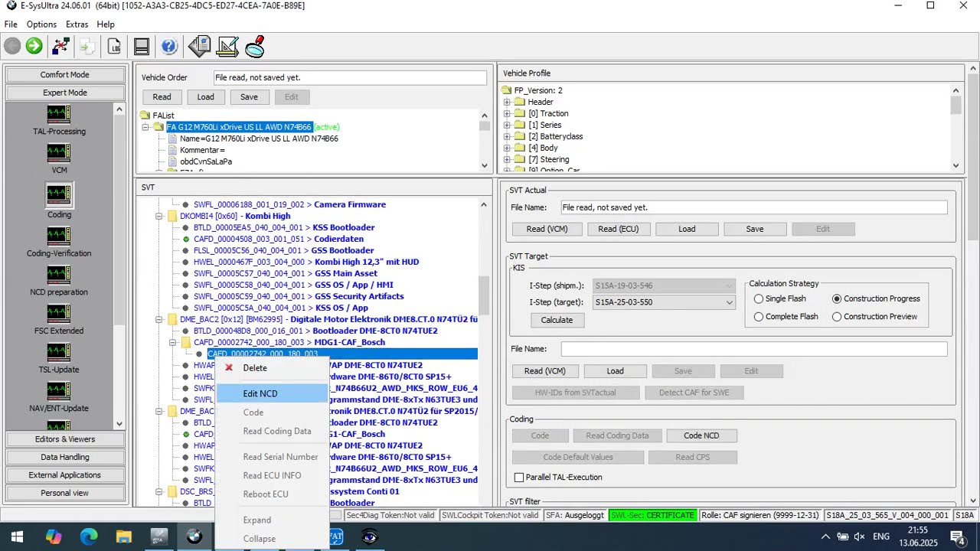Click the documents stack toolbar icon

199,47
